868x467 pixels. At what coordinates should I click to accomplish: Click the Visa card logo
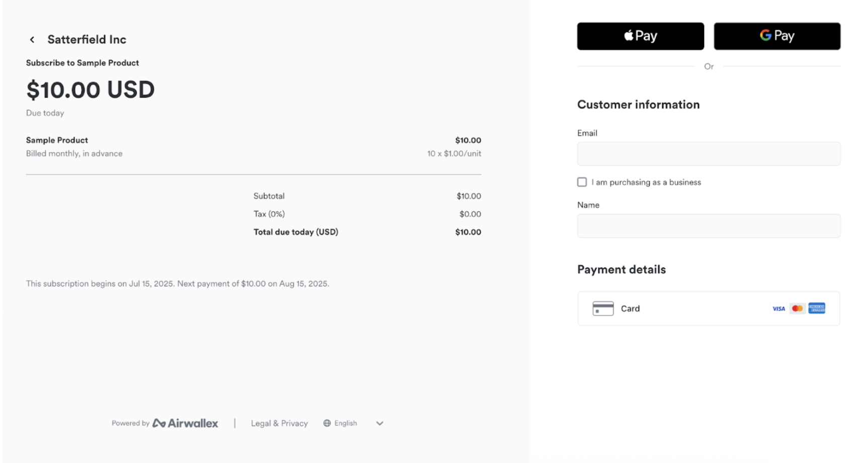pyautogui.click(x=778, y=308)
